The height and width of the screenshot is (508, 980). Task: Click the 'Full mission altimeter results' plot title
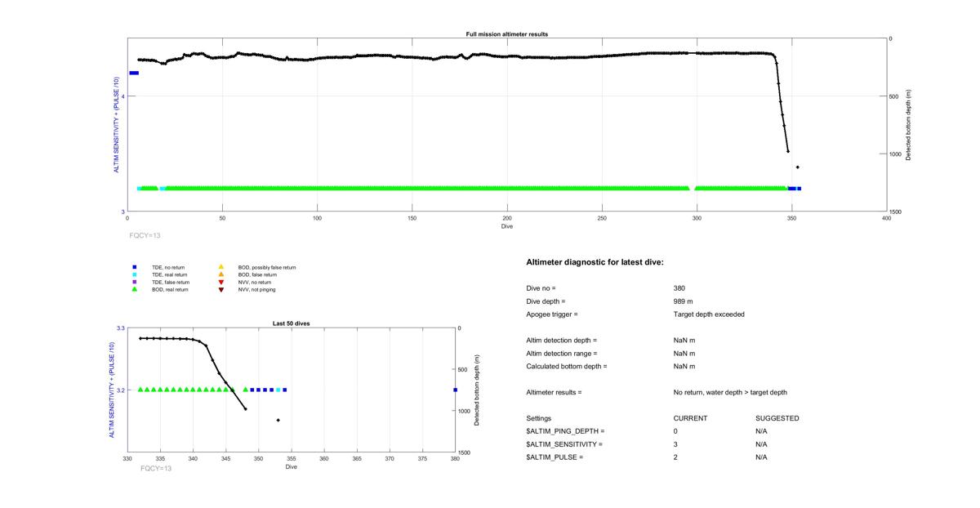point(506,34)
